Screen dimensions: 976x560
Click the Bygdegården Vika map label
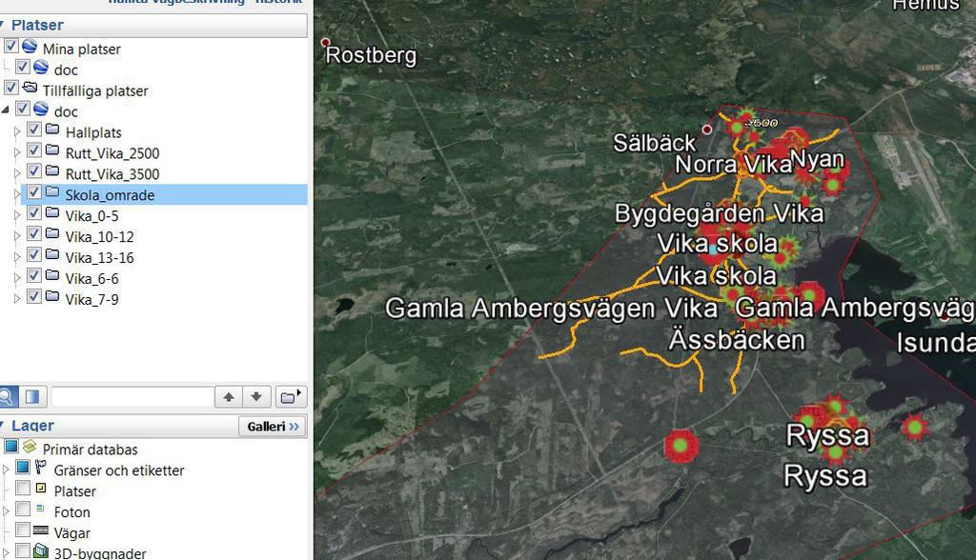coord(719,213)
